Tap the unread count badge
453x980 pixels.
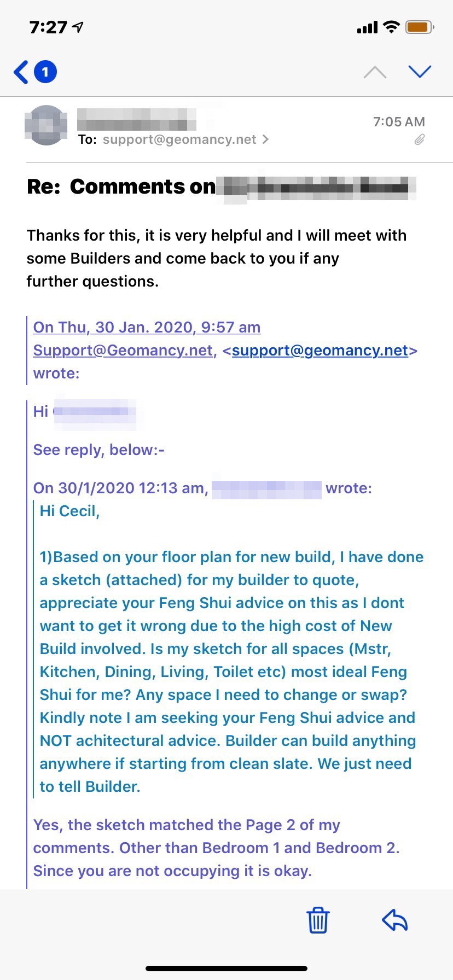[45, 72]
